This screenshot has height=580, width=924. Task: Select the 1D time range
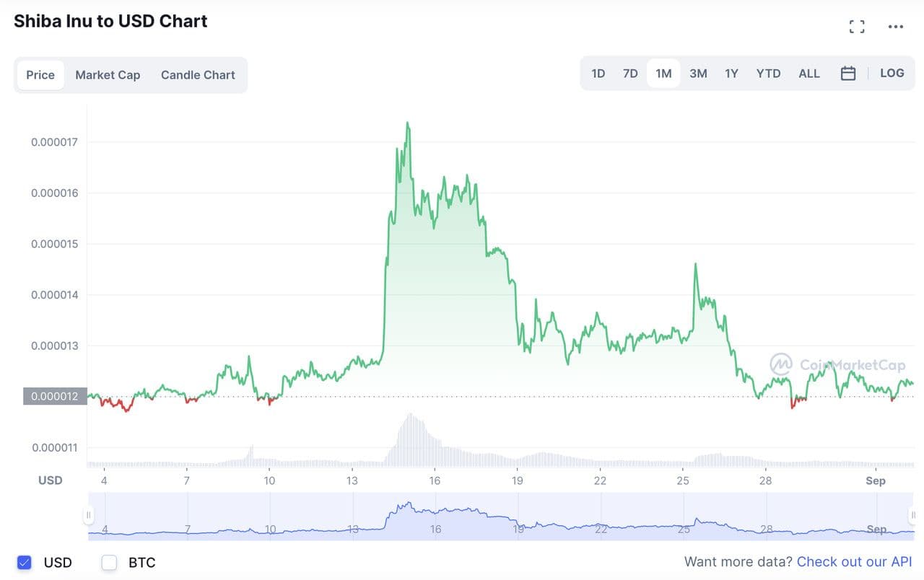[598, 74]
